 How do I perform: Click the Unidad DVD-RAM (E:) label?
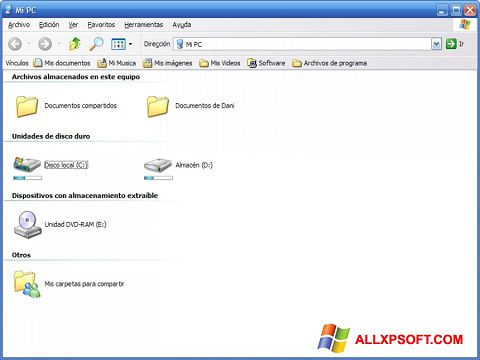(x=75, y=224)
